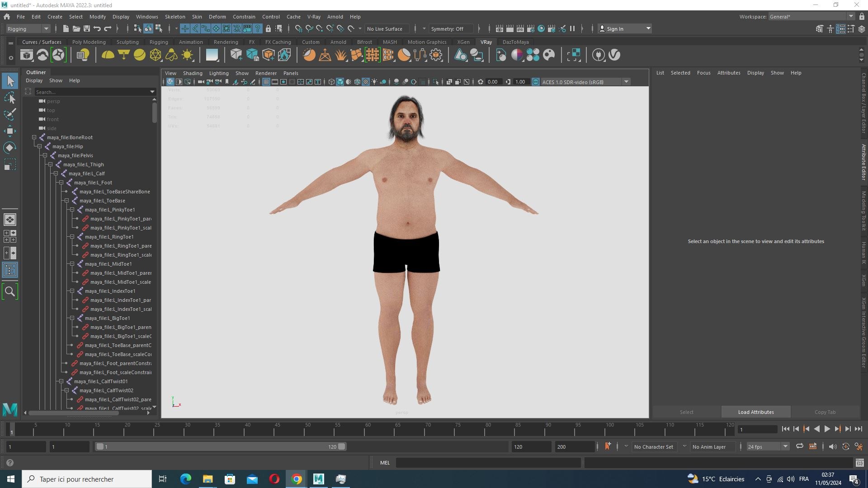Screen dimensions: 868x488
Task: Switch to the Poly Modeling shelf tab
Action: pos(89,42)
